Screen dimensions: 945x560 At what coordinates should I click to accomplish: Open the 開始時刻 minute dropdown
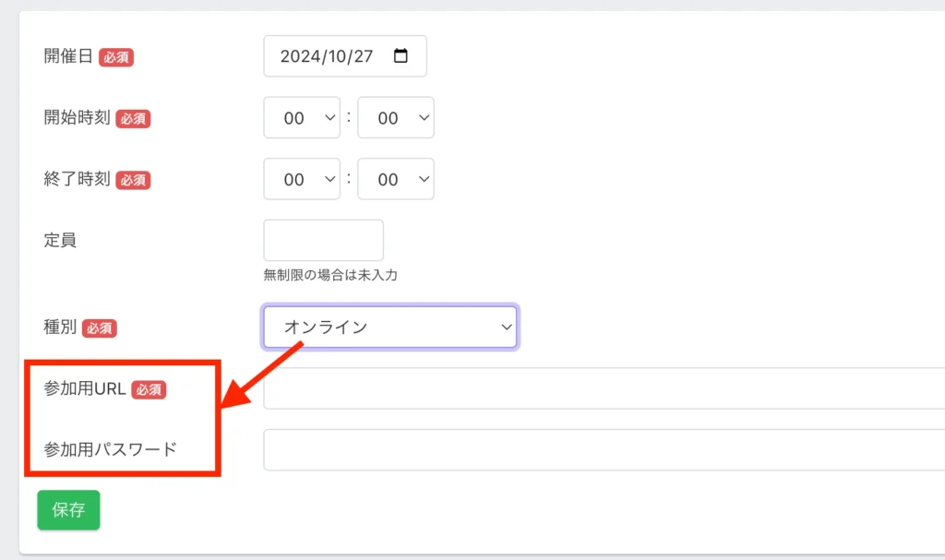396,117
